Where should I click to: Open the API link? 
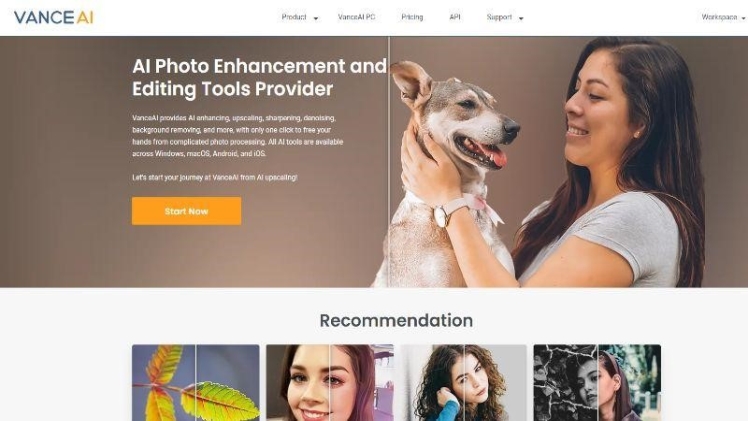click(455, 17)
